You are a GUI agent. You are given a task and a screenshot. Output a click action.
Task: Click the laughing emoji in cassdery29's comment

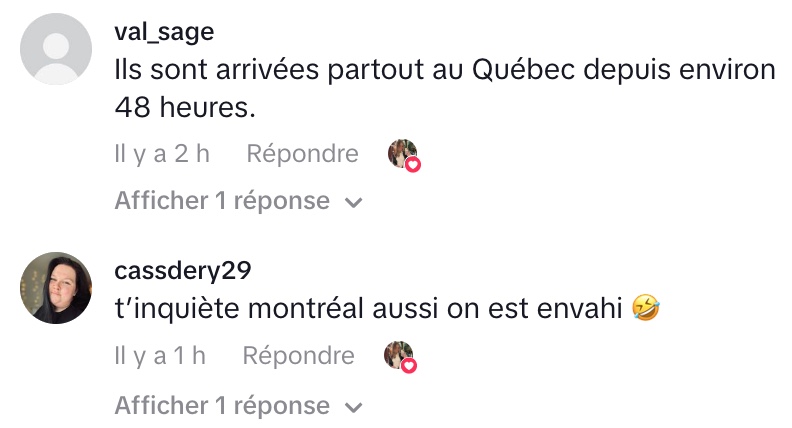pyautogui.click(x=646, y=312)
